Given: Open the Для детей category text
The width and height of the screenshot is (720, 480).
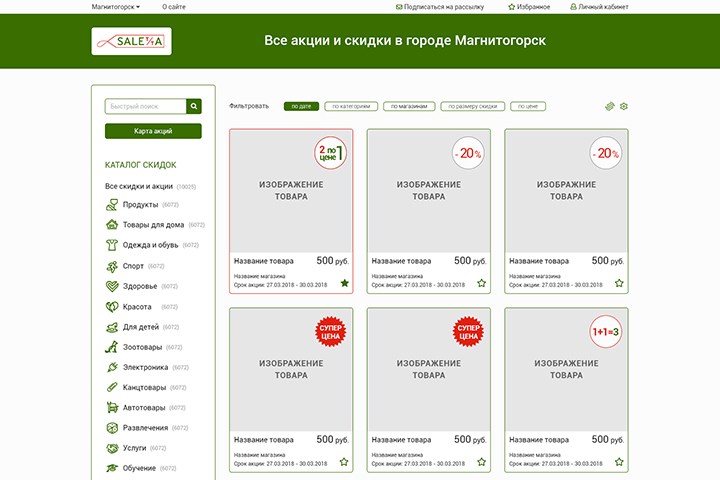Looking at the screenshot, I should (141, 327).
